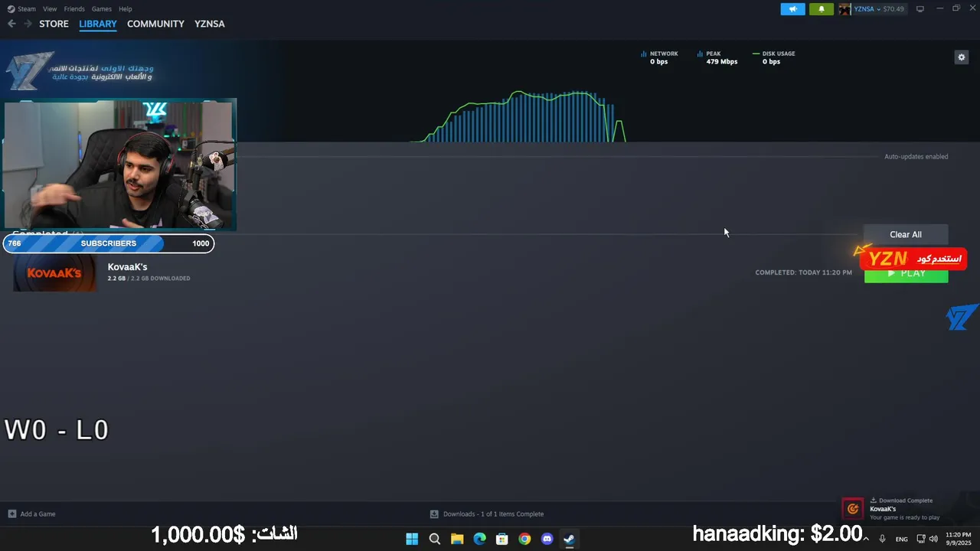Select the KovaaK's game thumbnail
Viewport: 980px width, 551px height.
55,273
